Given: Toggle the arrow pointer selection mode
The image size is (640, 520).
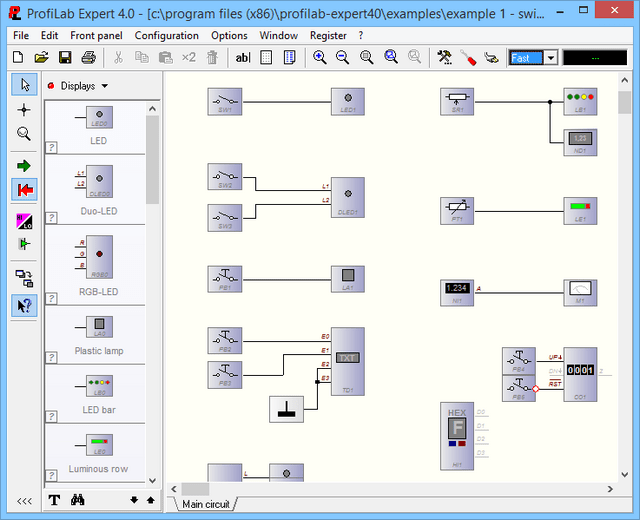Looking at the screenshot, I should [x=24, y=85].
